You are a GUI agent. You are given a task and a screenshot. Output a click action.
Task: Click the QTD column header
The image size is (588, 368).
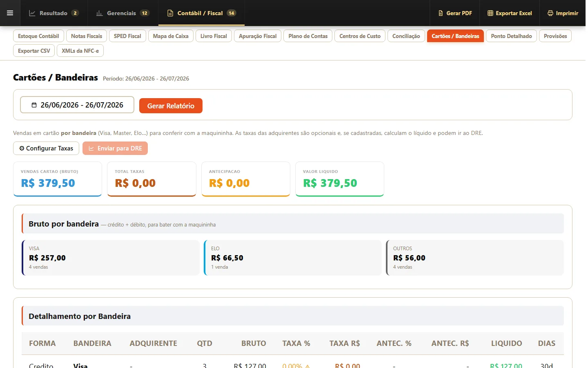(205, 343)
